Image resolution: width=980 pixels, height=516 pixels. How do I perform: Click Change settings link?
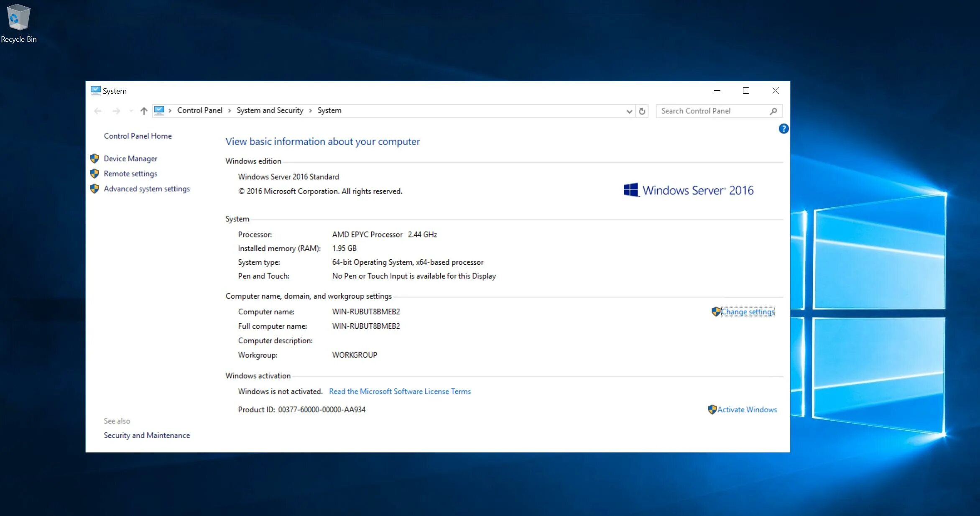coord(748,312)
